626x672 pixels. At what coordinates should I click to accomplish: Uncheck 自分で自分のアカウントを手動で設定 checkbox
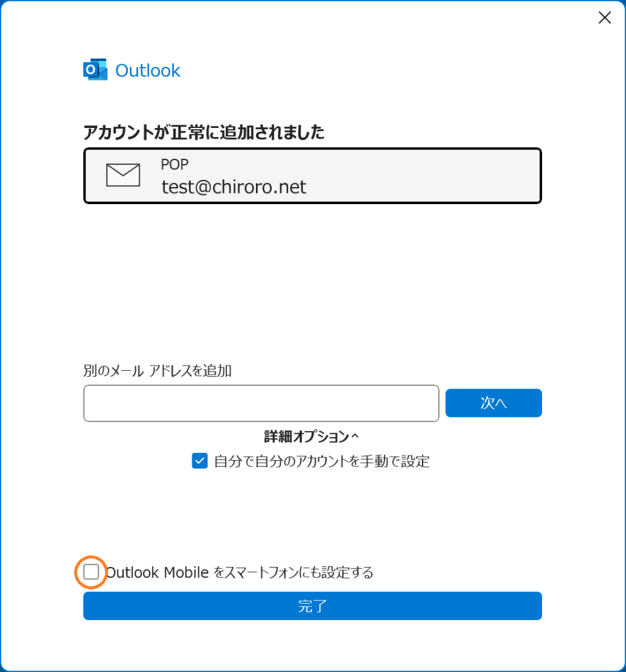pos(199,461)
